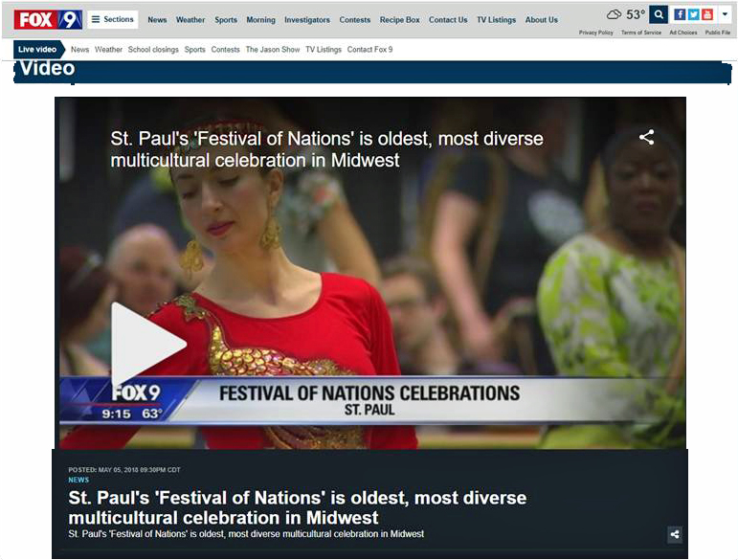Click the video overlay title text
The image size is (738, 560).
(326, 149)
